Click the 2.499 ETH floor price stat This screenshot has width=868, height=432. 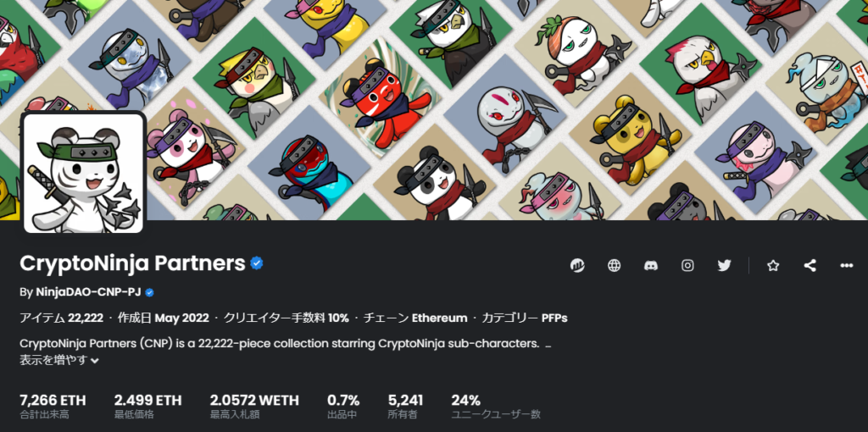point(147,407)
